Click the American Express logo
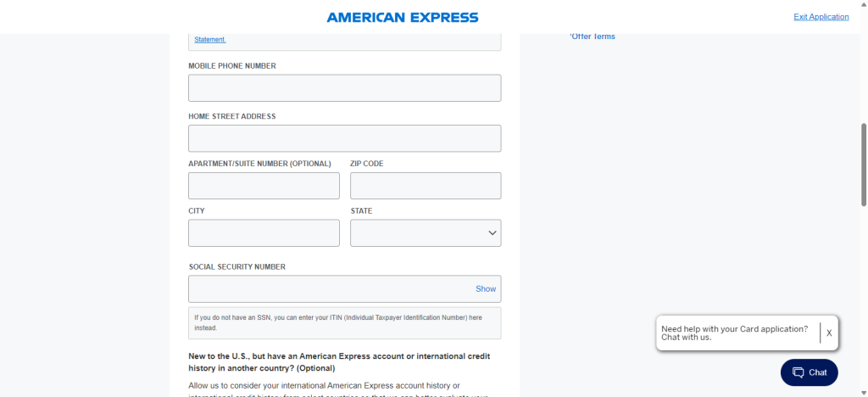Screen dimensions: 868x397 pos(403,17)
